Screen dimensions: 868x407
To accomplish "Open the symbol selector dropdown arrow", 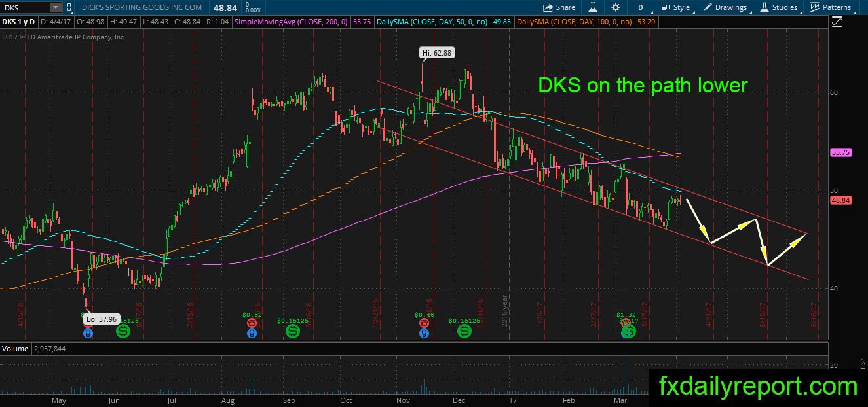I will [x=56, y=7].
